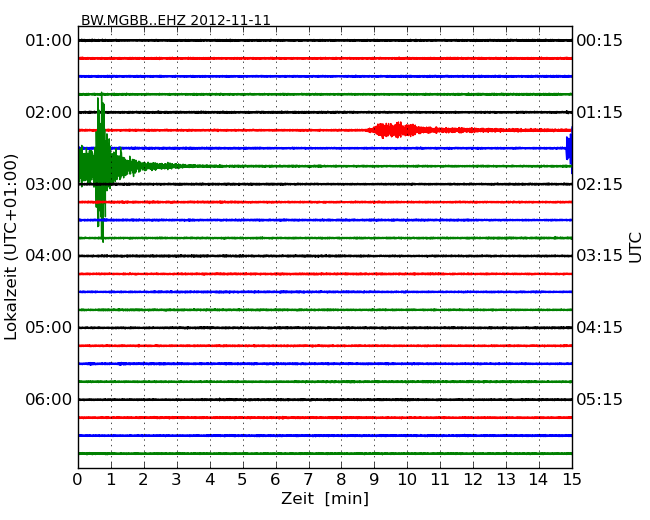This screenshot has height=520, width=650.
Task: Click the 05:15 UTC label
Action: click(x=599, y=399)
